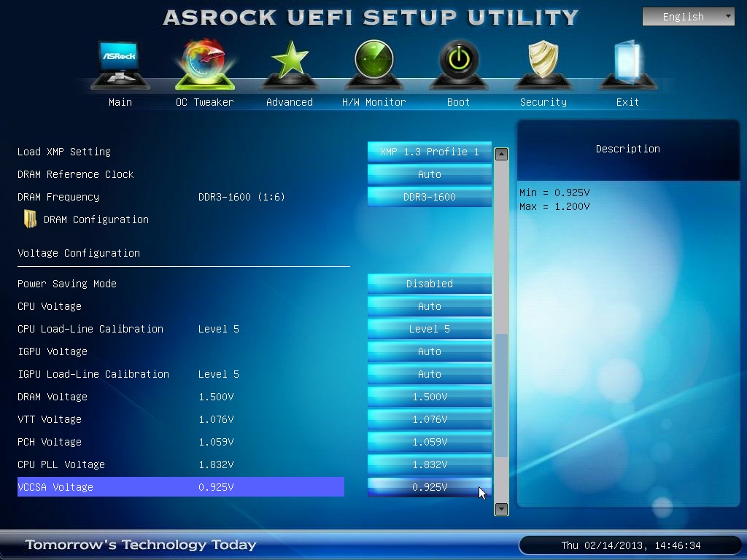Switch to the H/W Monitor tab label
Screen dimensions: 747x560
tap(374, 102)
